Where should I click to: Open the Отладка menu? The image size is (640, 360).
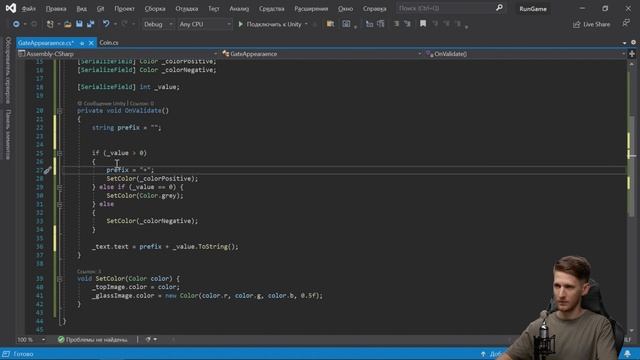tap(187, 9)
